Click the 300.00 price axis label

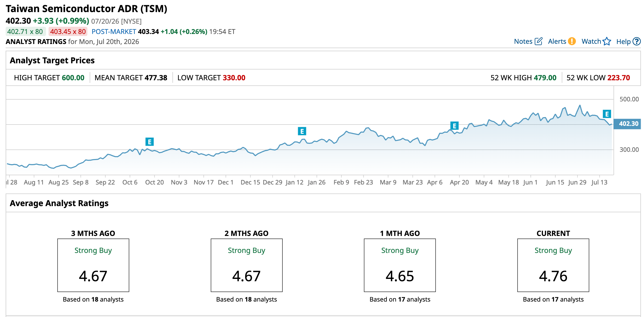click(629, 150)
